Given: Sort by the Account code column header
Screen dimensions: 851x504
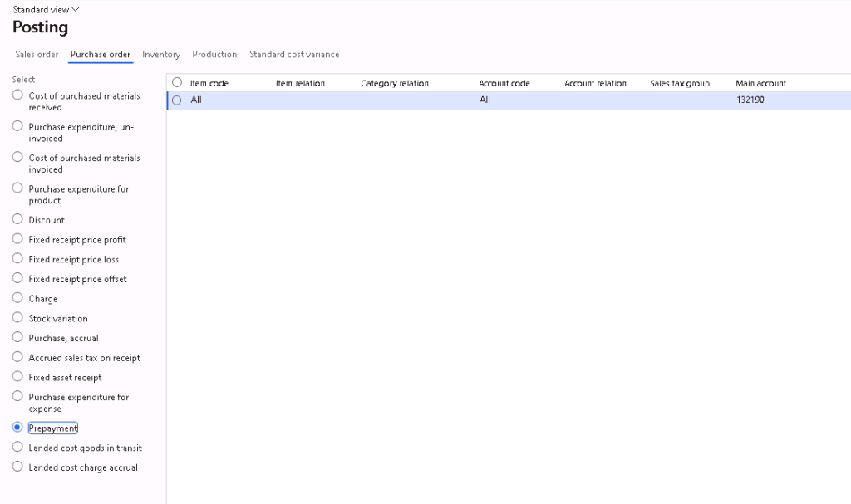Looking at the screenshot, I should pyautogui.click(x=504, y=84).
